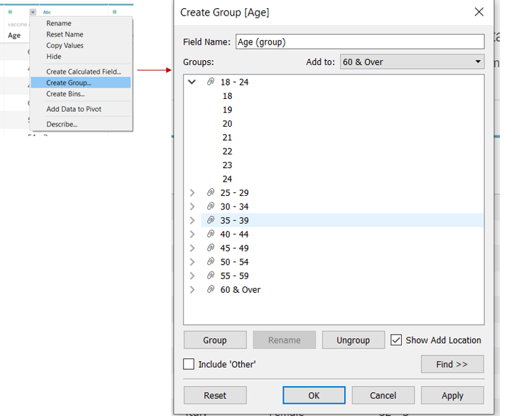This screenshot has height=420, width=506.
Task: Click the Field Name text box
Action: tap(360, 42)
